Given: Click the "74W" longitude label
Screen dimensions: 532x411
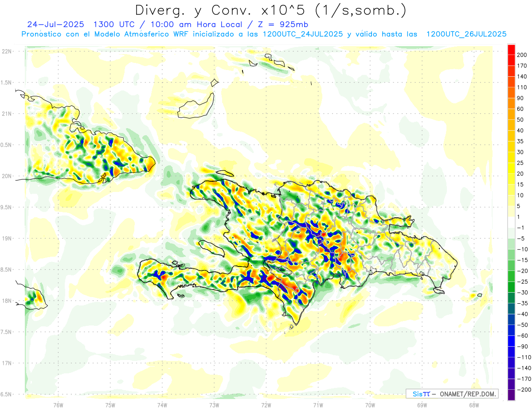Looking at the screenshot, I should pyautogui.click(x=162, y=405).
